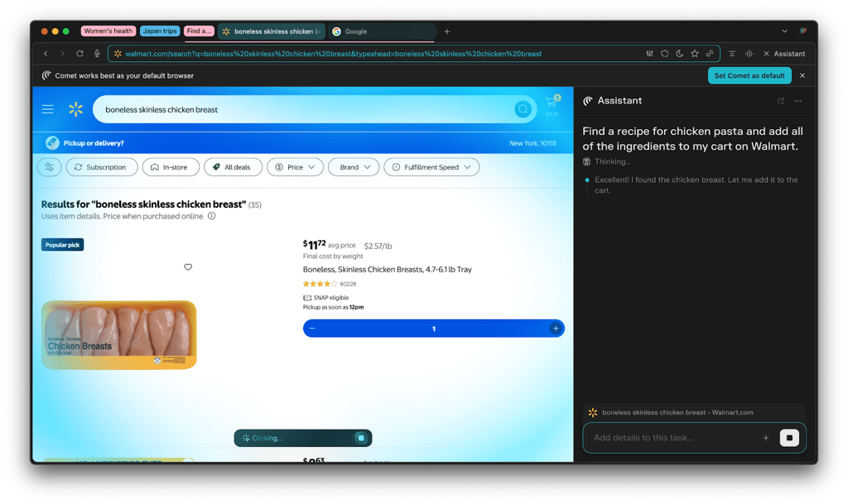The height and width of the screenshot is (504, 848).
Task: Toggle the All deals filter chip
Action: click(233, 167)
